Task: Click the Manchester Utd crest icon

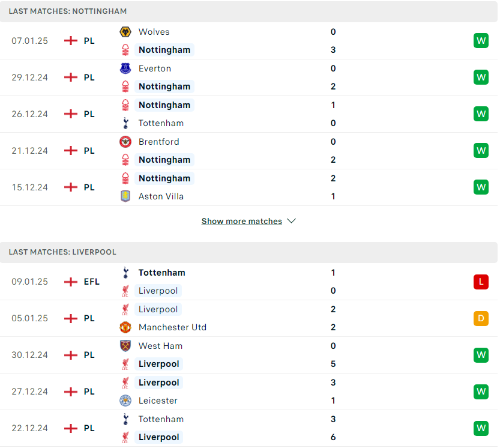Action: (x=125, y=327)
